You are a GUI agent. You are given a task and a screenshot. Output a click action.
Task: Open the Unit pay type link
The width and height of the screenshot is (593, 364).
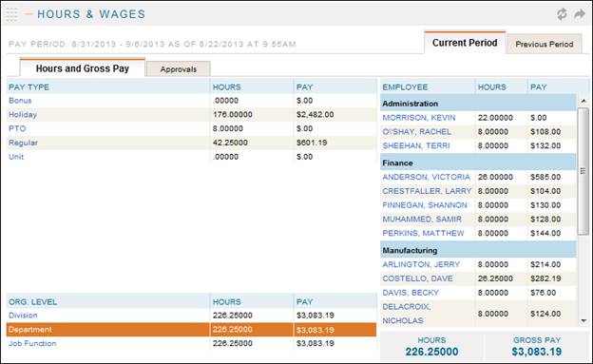(x=16, y=157)
